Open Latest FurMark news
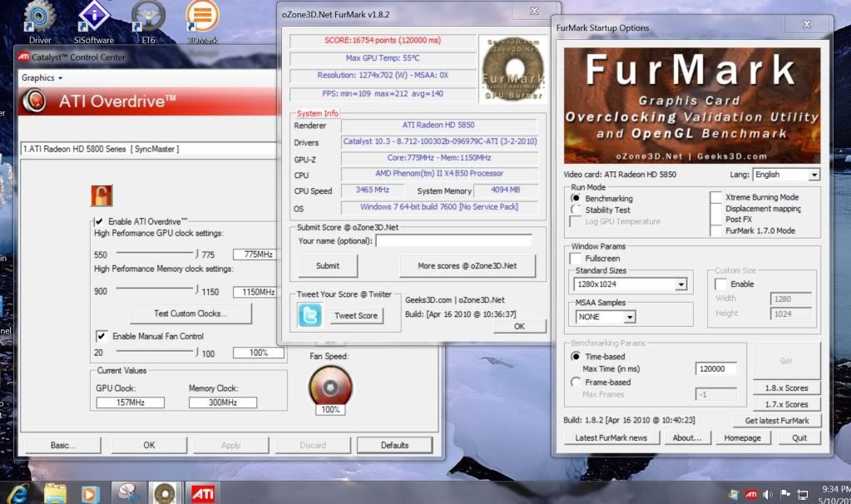851x504 pixels. (611, 437)
